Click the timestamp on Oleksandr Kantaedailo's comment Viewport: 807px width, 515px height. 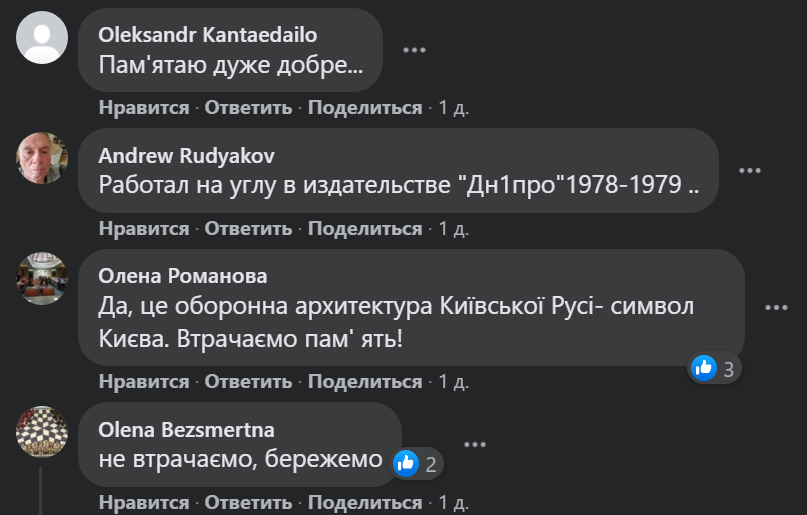453,108
